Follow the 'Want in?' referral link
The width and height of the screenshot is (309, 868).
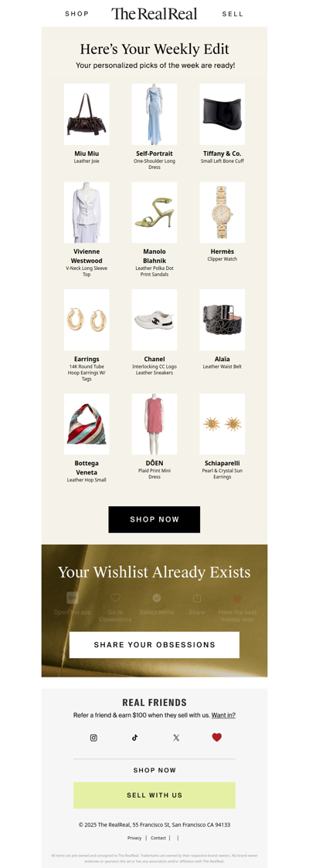tap(223, 715)
